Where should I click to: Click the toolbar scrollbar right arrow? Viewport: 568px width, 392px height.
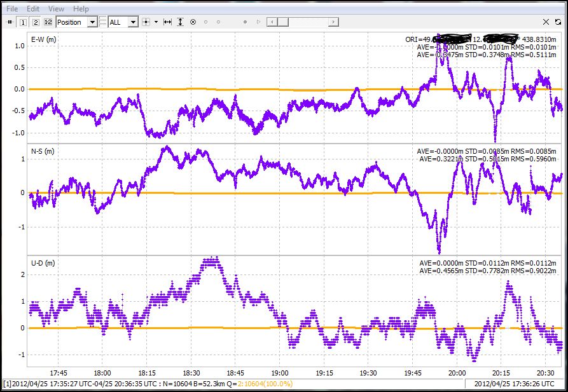(x=334, y=22)
